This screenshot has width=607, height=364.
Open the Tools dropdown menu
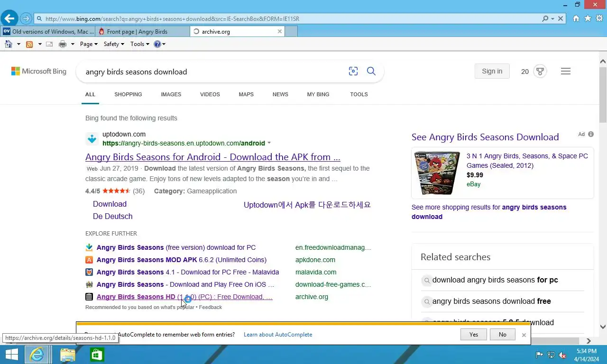pyautogui.click(x=140, y=44)
